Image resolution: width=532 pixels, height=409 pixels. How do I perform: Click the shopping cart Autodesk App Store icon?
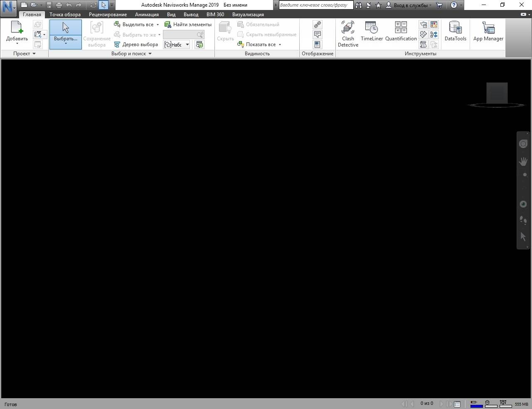[439, 5]
